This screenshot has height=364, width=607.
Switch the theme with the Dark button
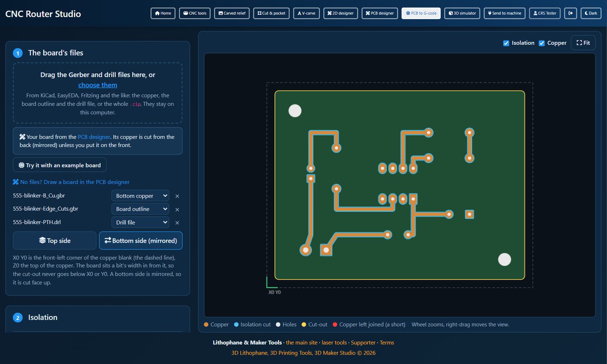[591, 13]
